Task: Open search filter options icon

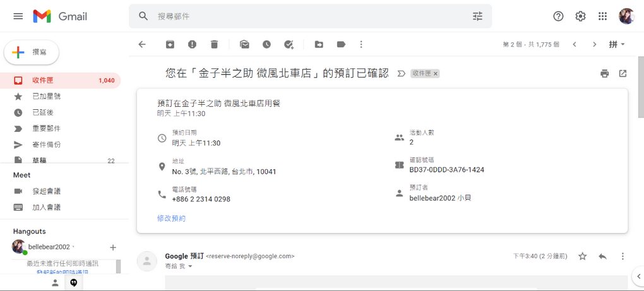Action: [477, 16]
